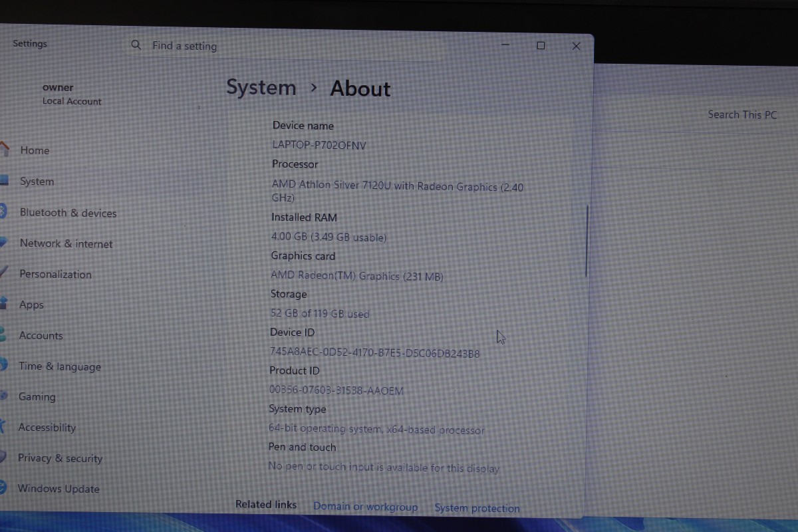Open the Accounts settings page
Image resolution: width=798 pixels, height=532 pixels.
(41, 335)
